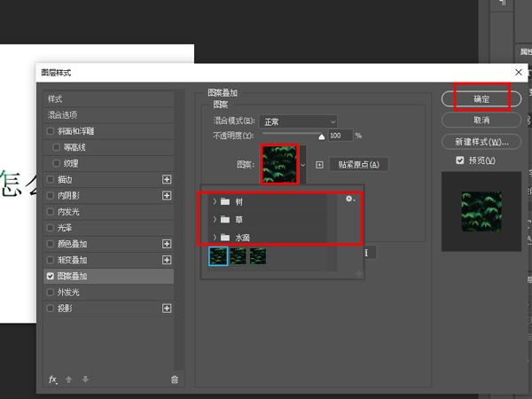This screenshot has width=532, height=399.
Task: Select 混合选项 in the styles list
Action: pyautogui.click(x=69, y=115)
